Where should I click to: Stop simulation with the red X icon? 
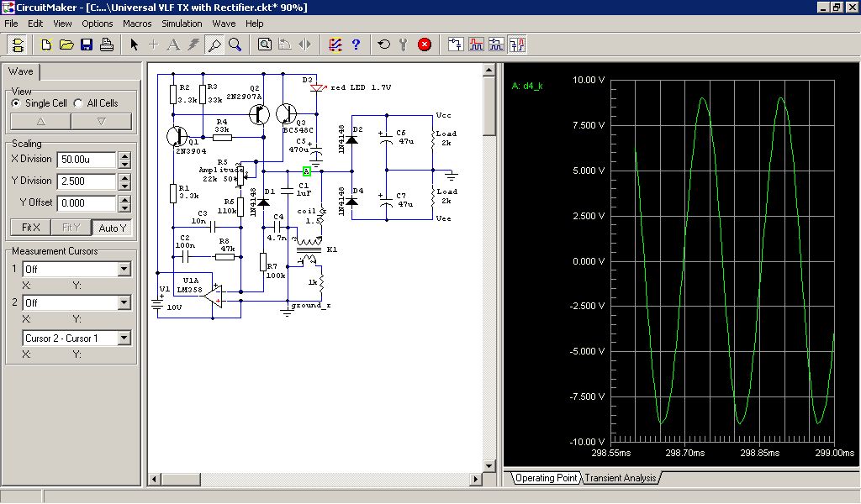(425, 45)
